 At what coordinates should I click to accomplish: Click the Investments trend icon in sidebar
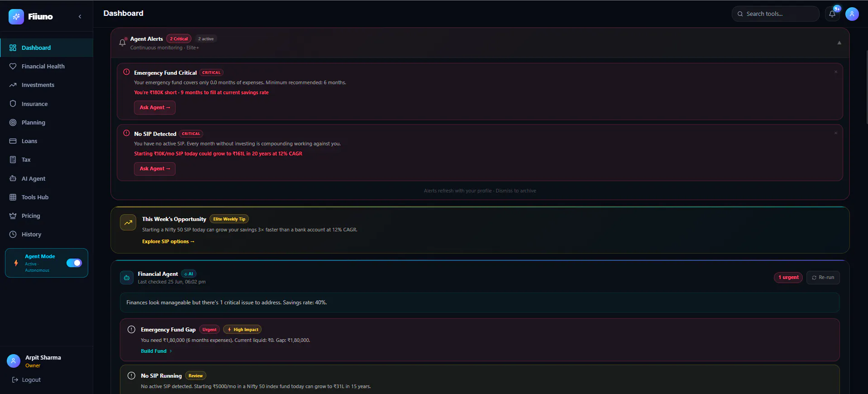(13, 85)
